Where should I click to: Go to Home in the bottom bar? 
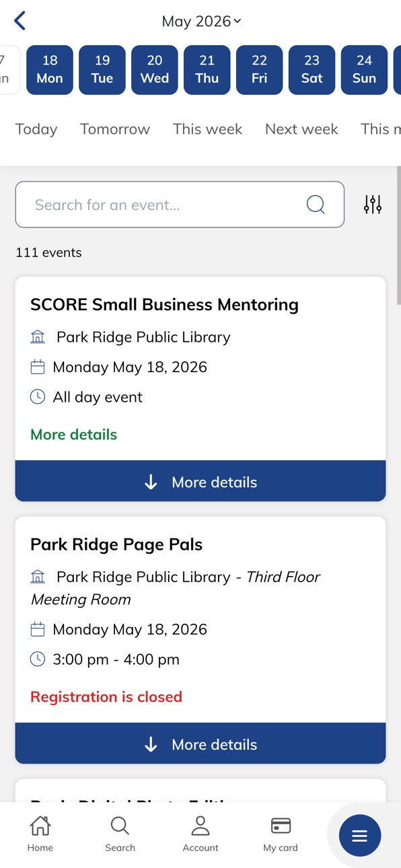(40, 834)
